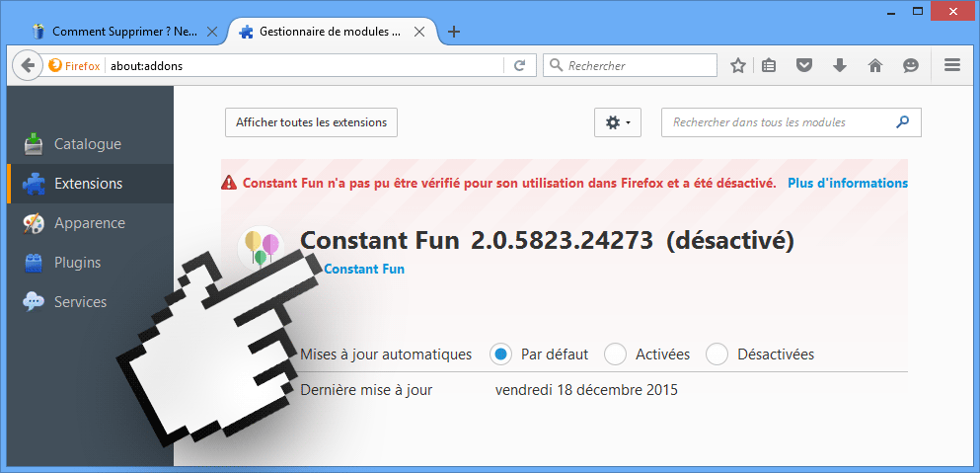Open the Apparence section label

coord(90,223)
